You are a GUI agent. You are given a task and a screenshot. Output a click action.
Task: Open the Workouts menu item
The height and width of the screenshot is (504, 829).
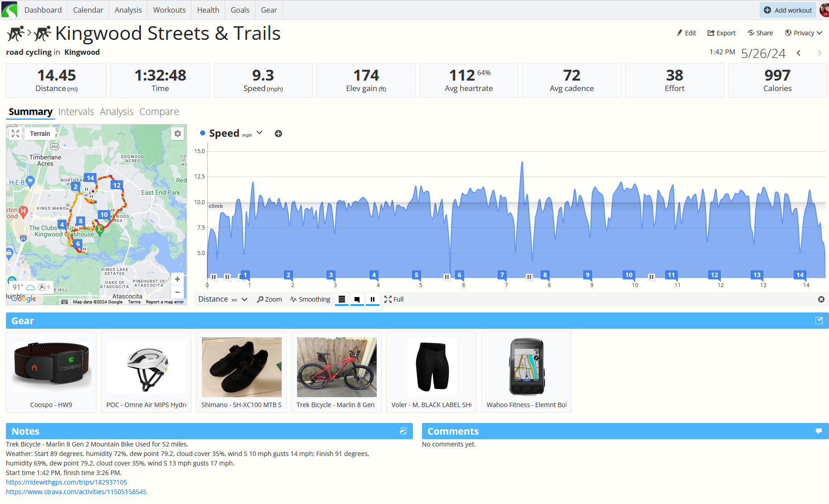169,10
